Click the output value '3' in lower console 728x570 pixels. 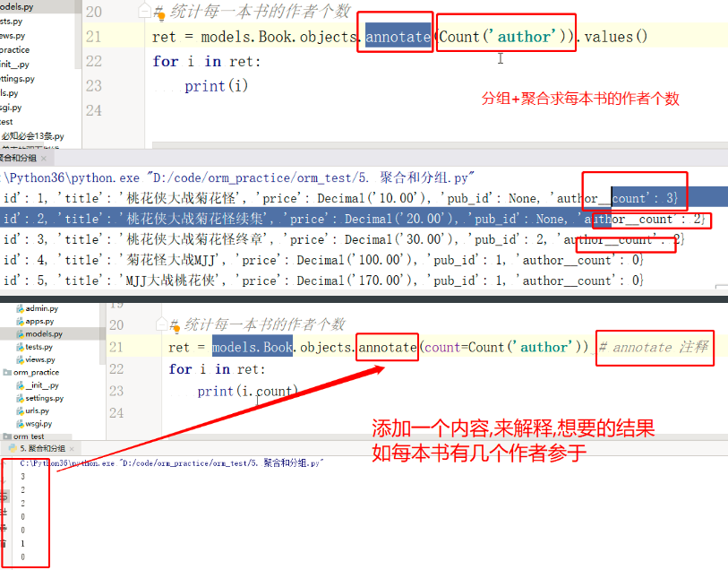coord(22,477)
